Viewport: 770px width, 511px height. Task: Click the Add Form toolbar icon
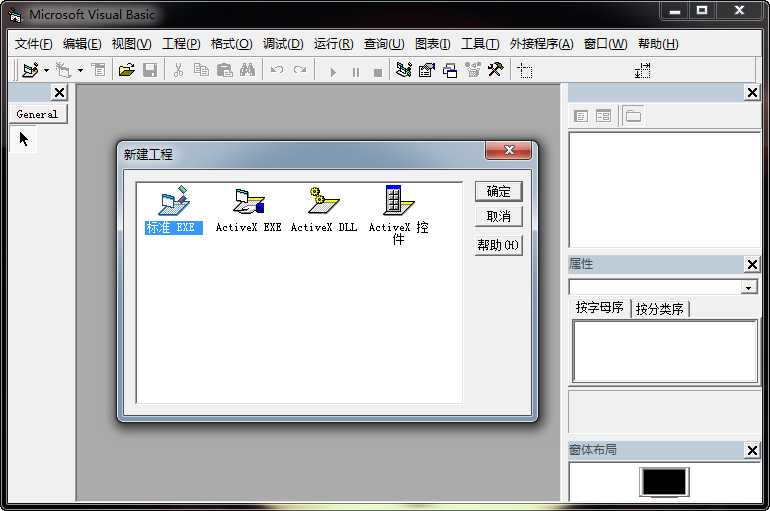click(x=63, y=70)
